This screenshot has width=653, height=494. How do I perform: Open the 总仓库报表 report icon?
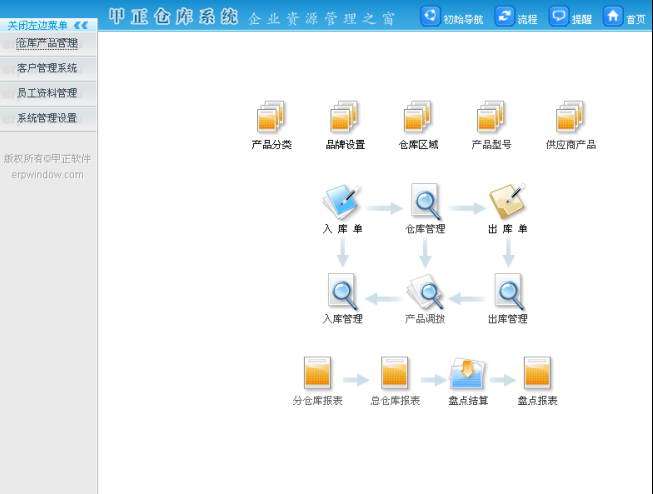tap(395, 374)
